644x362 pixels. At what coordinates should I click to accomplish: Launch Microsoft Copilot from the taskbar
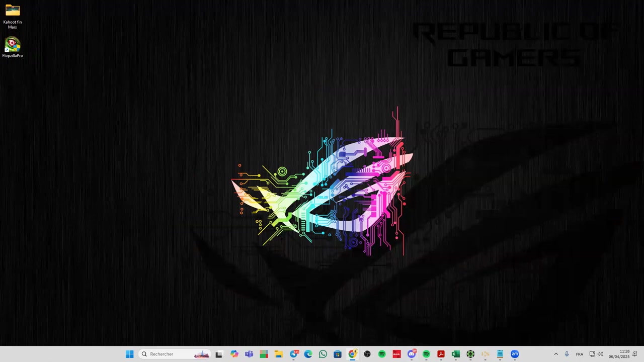pyautogui.click(x=234, y=354)
